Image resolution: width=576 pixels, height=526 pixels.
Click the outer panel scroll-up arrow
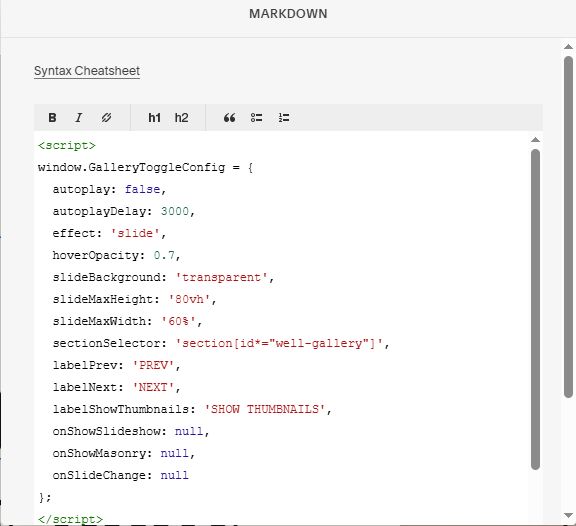coord(568,47)
